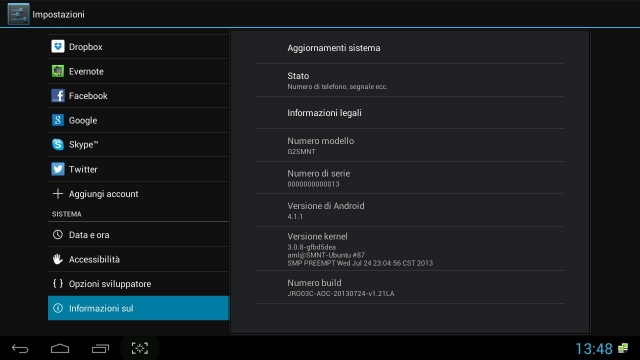Screen dimensions: 640x360
Task: Open the Dropbox account entry
Action: [138, 47]
